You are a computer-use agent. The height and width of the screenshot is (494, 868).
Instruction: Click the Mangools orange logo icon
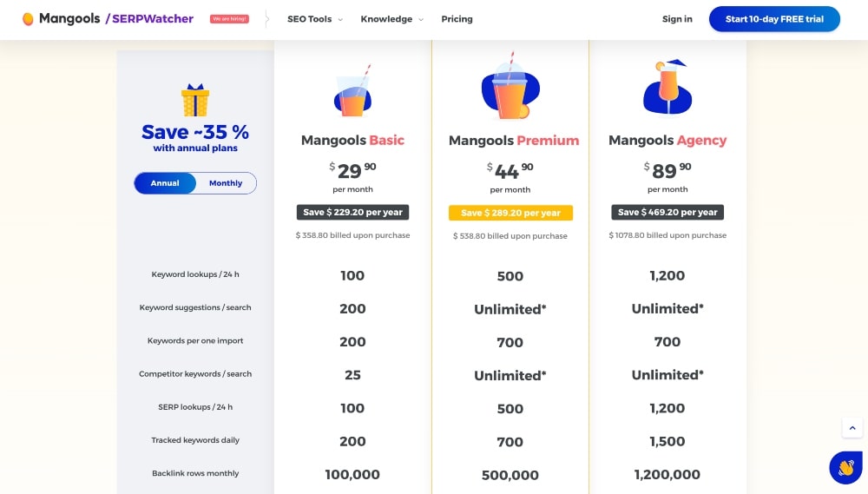click(28, 19)
